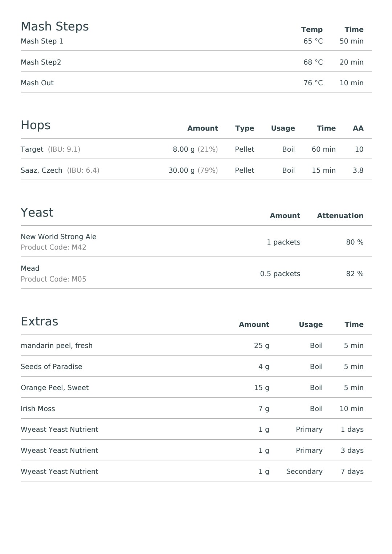This screenshot has width=392, height=554.
Task: Click the Mash Steps section heading
Action: 55,26
